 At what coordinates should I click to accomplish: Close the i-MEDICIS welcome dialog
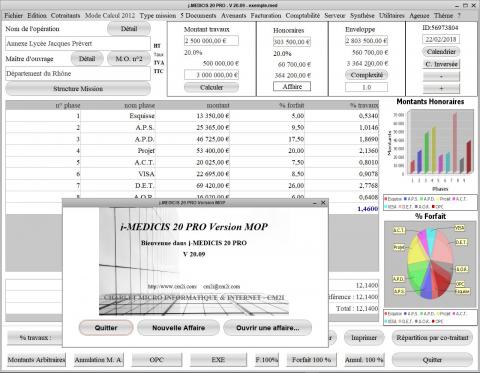323,203
